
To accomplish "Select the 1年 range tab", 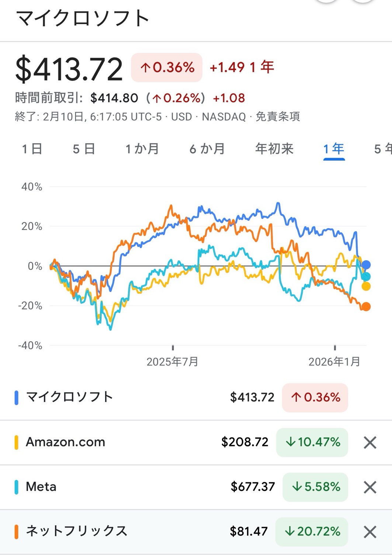I will tap(334, 149).
